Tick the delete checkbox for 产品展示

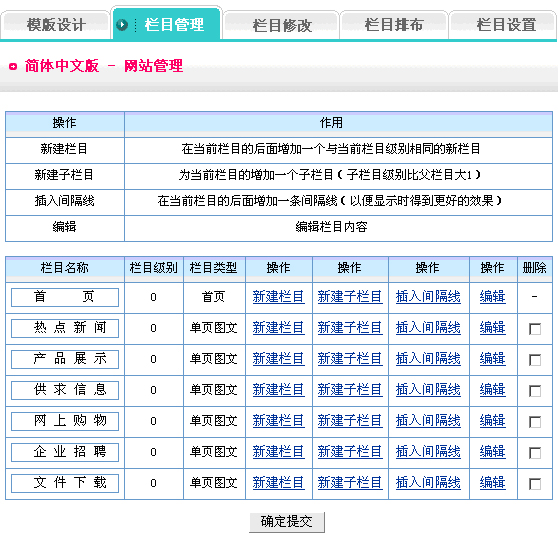tap(535, 360)
